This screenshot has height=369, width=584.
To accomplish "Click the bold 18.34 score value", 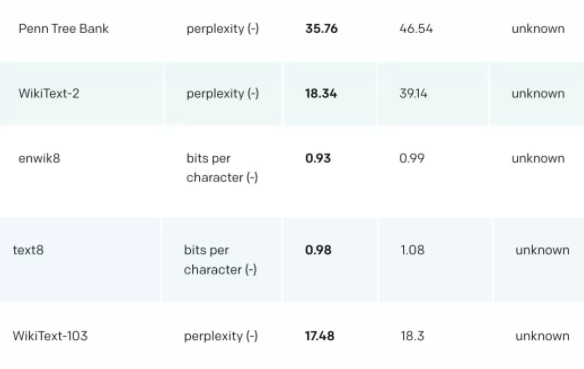I will click(321, 93).
